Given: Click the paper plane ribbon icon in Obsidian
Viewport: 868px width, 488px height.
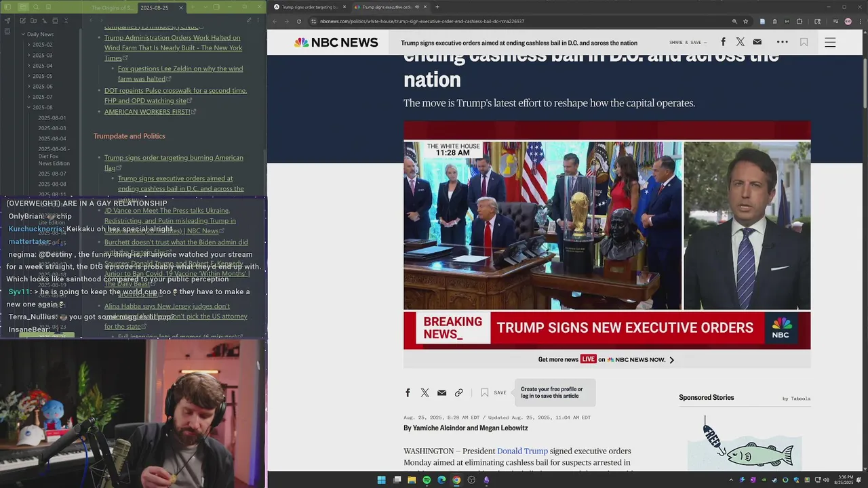Looking at the screenshot, I should coord(7,21).
